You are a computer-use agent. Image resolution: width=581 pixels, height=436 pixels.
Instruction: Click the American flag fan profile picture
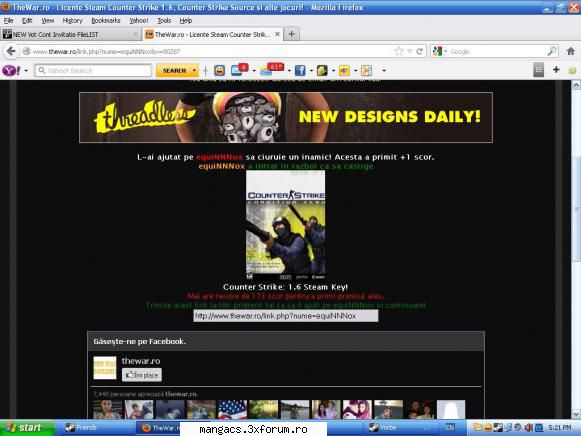click(x=232, y=410)
